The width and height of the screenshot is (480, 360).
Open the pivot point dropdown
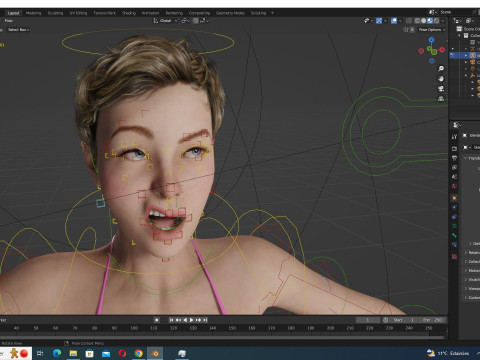click(x=185, y=21)
